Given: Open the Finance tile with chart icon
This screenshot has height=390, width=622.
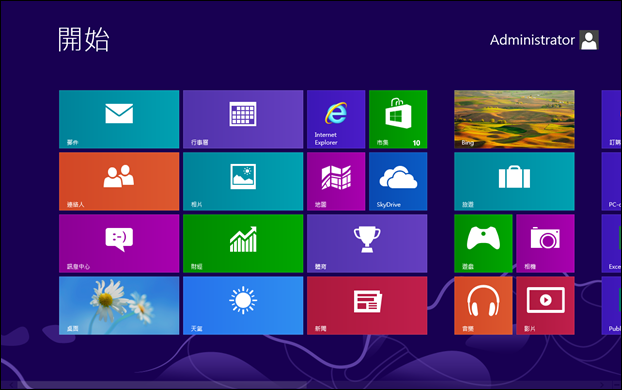Looking at the screenshot, I should (x=243, y=243).
